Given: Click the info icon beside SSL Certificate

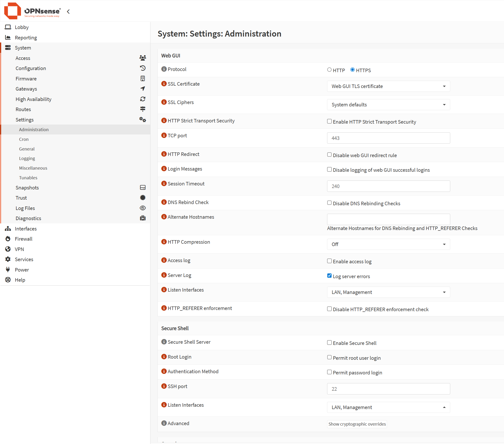Looking at the screenshot, I should [x=164, y=84].
